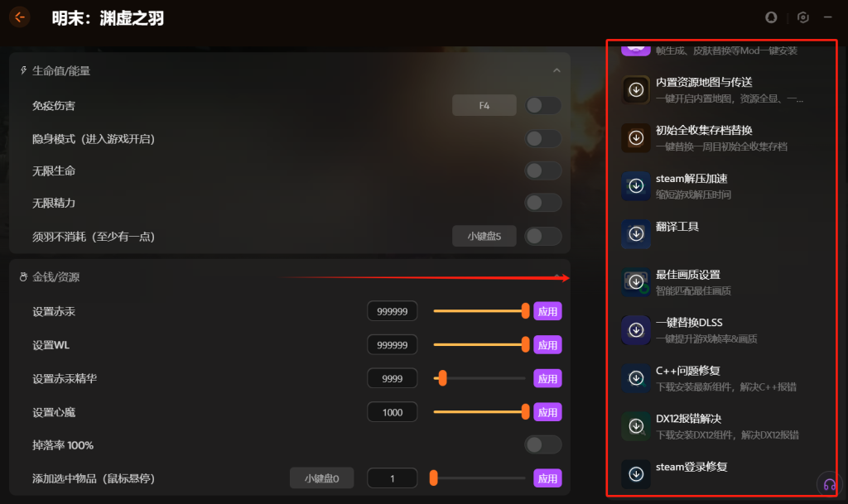The width and height of the screenshot is (848, 504).
Task: Open the 翻译工具 icon
Action: (x=635, y=234)
